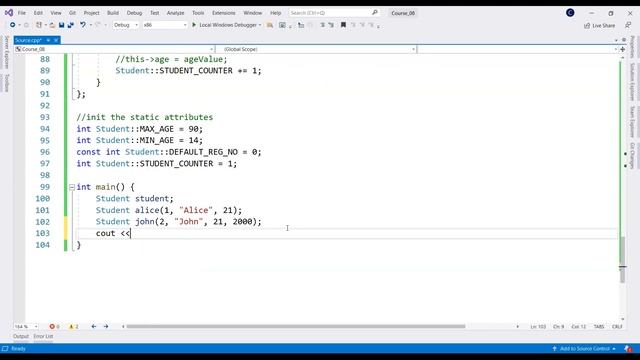640x360 pixels.
Task: Click the Live Share button
Action: click(x=599, y=25)
